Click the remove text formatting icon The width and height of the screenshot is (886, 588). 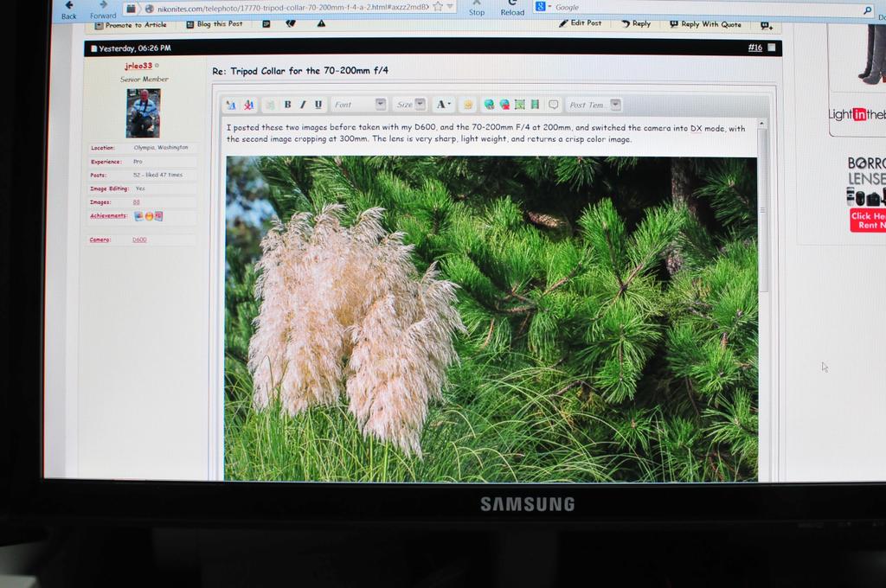click(248, 105)
